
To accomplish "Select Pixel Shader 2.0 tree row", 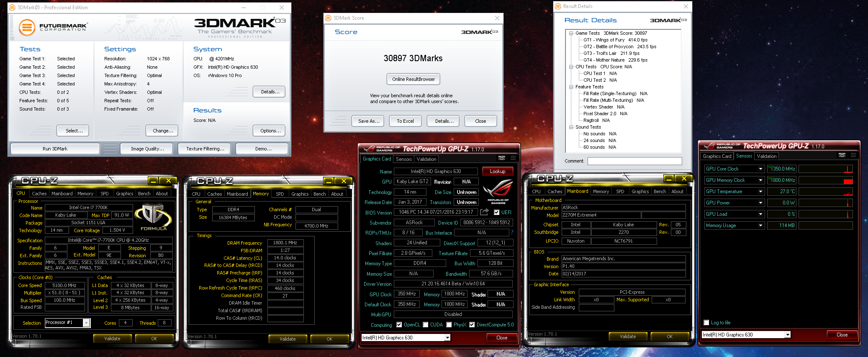I will tap(605, 114).
